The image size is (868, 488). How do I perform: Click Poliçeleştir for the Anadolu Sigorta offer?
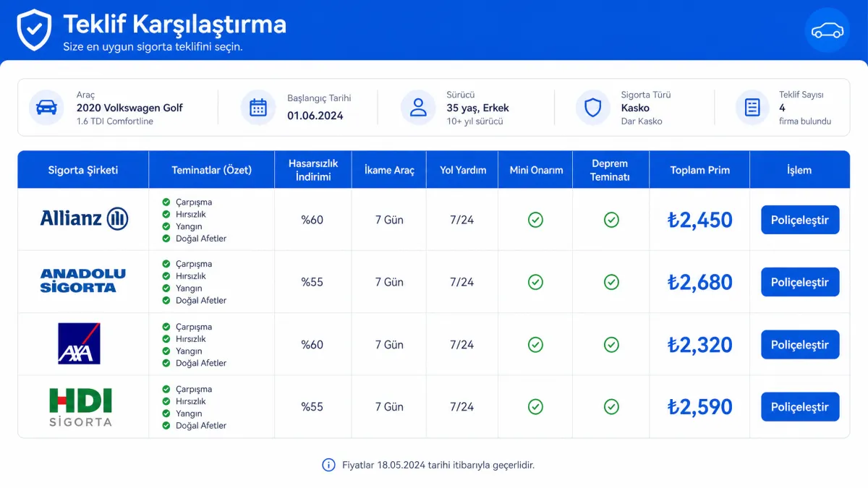(x=800, y=282)
